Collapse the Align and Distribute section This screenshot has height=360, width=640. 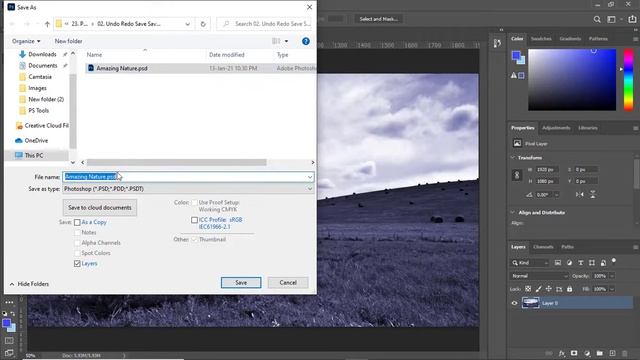[x=513, y=212]
